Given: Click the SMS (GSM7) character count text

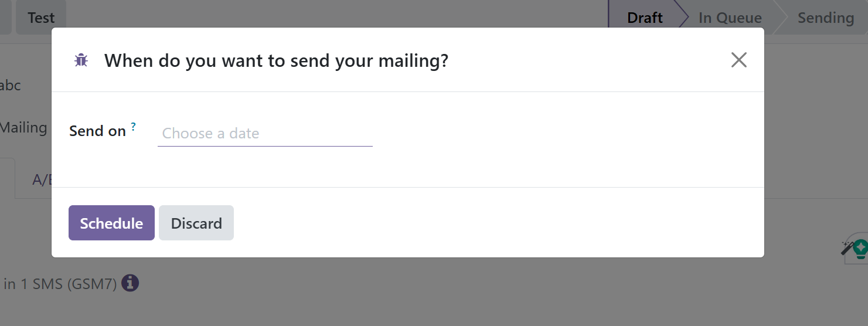Looking at the screenshot, I should pyautogui.click(x=60, y=284).
